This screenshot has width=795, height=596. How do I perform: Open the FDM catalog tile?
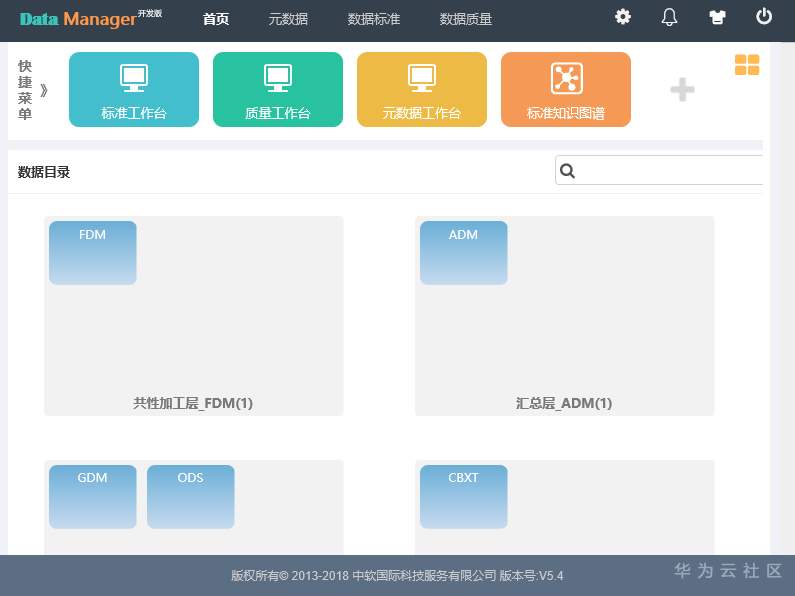click(x=93, y=252)
